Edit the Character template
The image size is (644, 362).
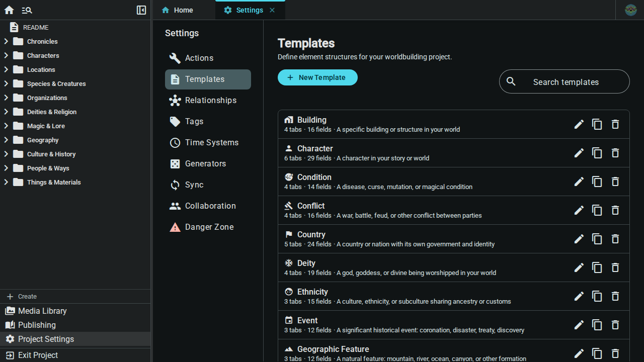[579, 153]
